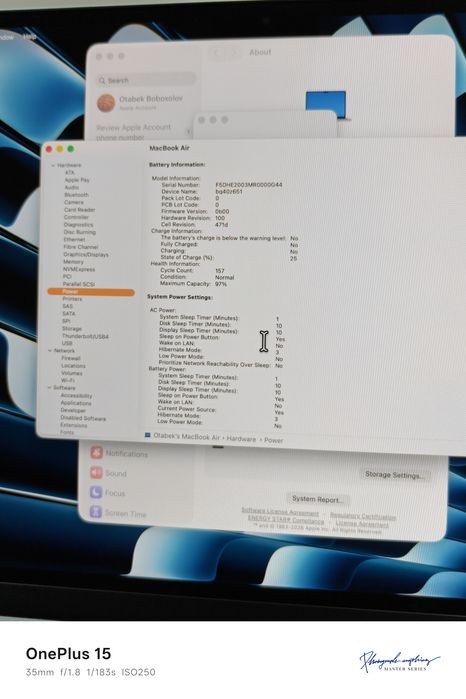
Task: Open the Focus moon icon in Settings
Action: point(96,492)
